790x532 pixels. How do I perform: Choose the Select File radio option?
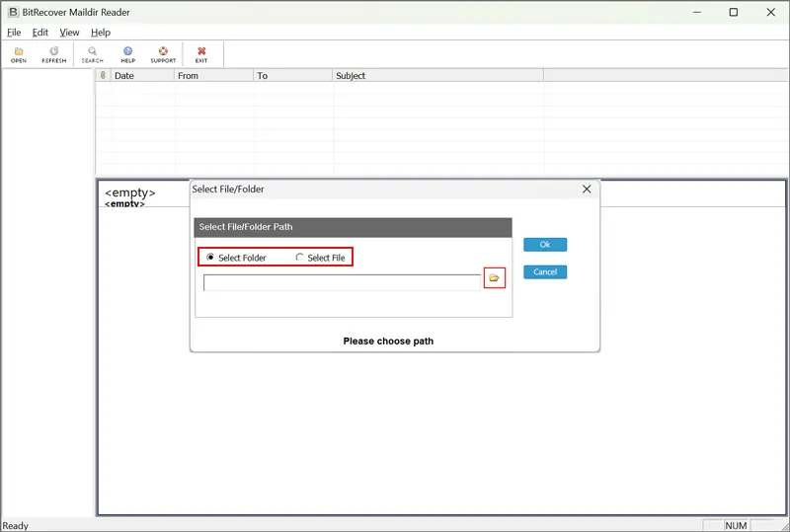coord(300,258)
